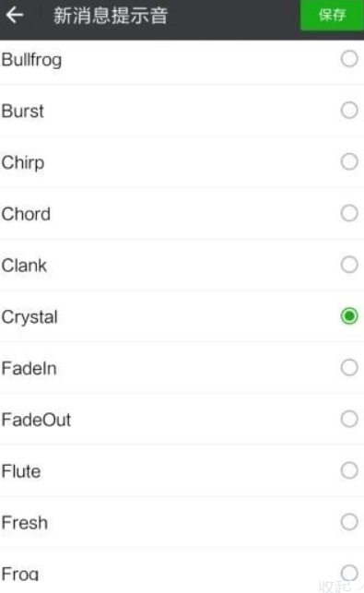Tap the Fresh row label
This screenshot has height=593, width=364.
[x=25, y=523]
